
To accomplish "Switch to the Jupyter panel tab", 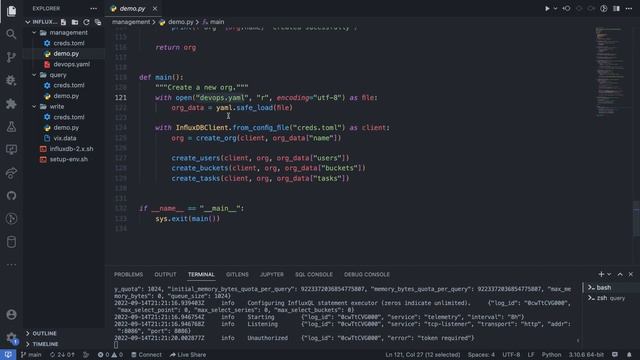I will coord(272,274).
